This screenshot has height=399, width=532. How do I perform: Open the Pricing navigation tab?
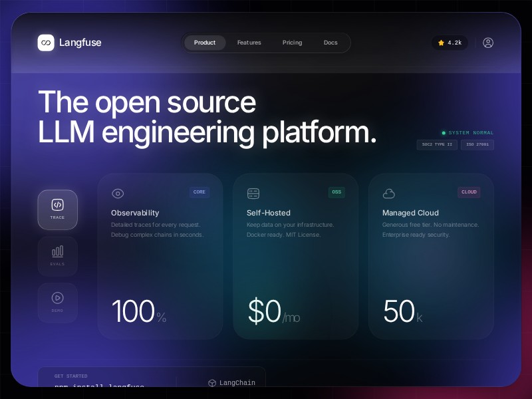click(x=292, y=43)
